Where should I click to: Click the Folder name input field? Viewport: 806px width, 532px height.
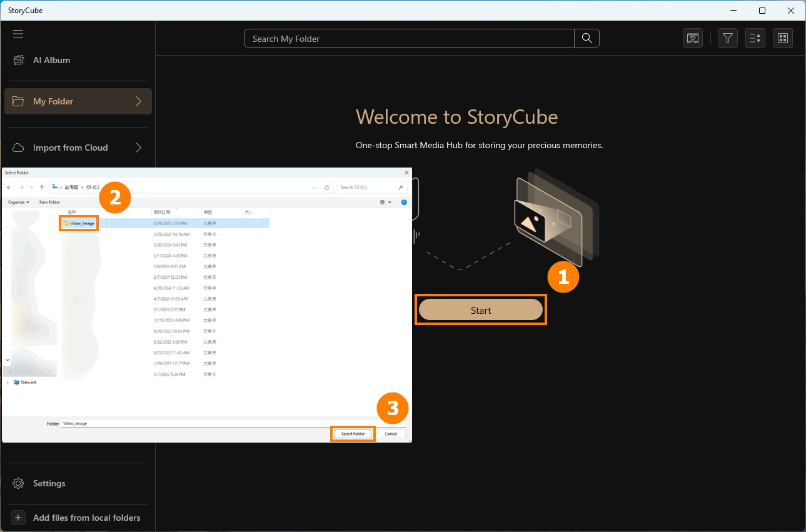point(233,423)
